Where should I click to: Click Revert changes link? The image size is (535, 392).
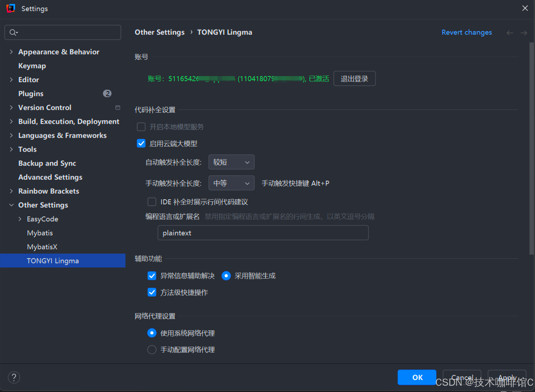pyautogui.click(x=467, y=32)
